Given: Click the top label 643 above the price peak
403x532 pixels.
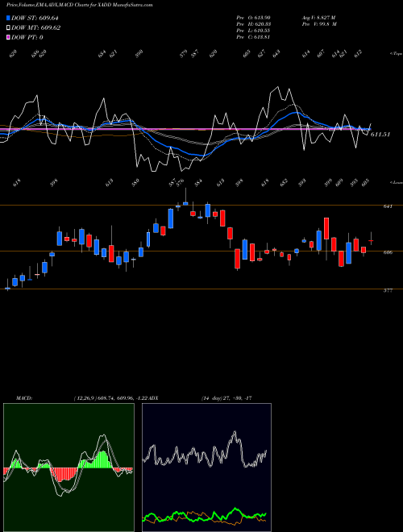Looking at the screenshot, I should [x=276, y=54].
